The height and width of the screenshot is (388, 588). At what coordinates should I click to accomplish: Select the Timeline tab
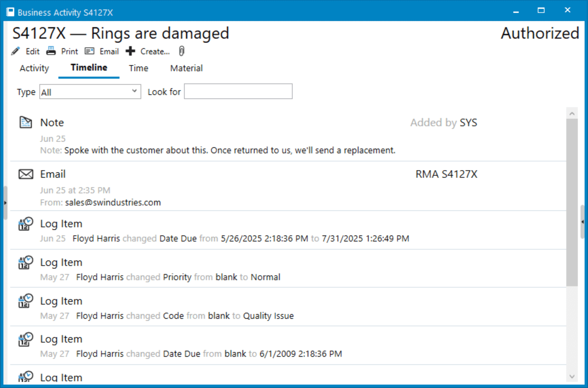point(89,68)
